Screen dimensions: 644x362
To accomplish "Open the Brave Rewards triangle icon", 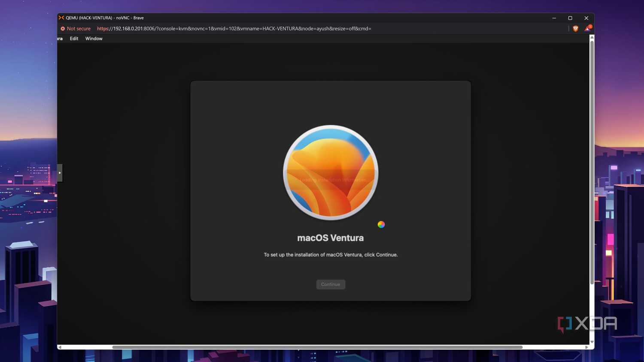I will (588, 28).
